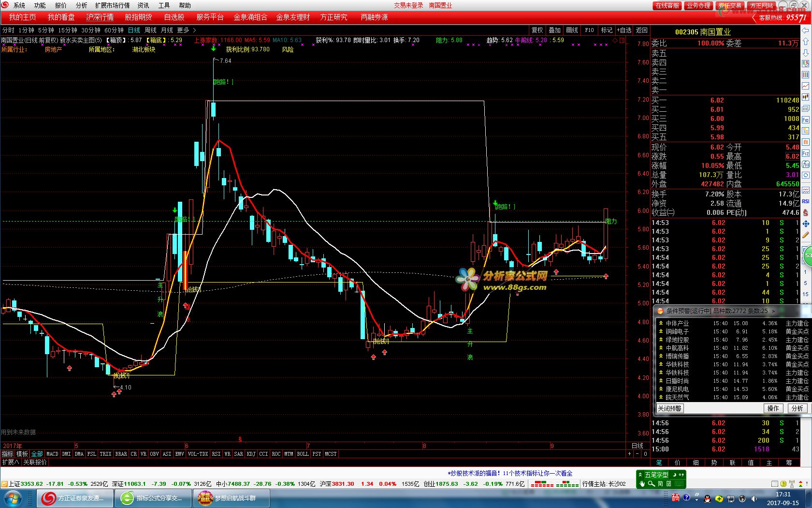Screen dimensions: 812x508
Task: Open the 扩展市场行情 menu
Action: coord(112,5)
